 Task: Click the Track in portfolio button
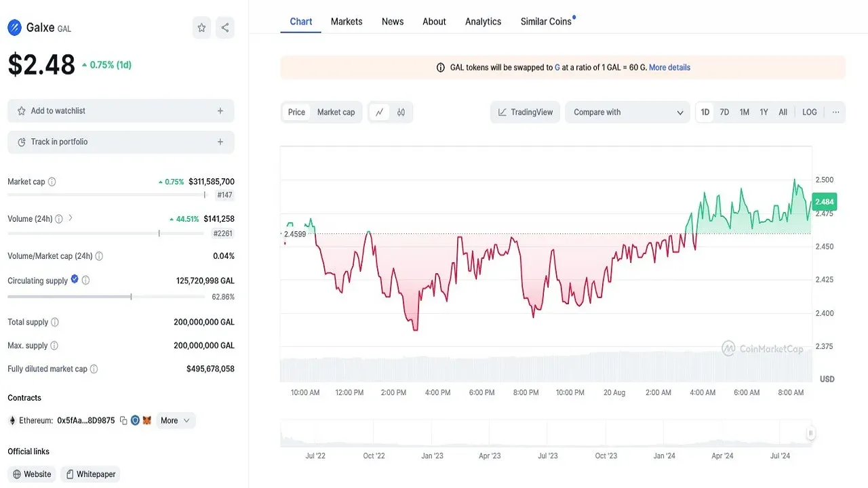tap(121, 142)
